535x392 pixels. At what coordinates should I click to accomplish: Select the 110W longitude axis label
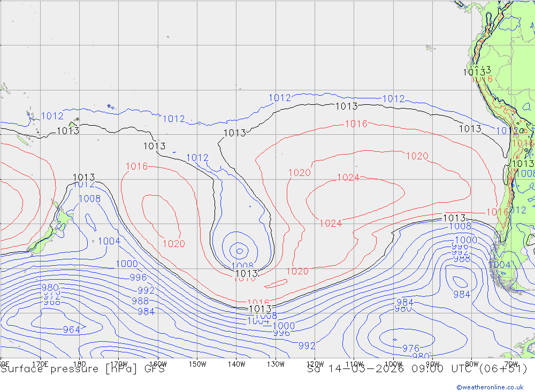point(354,364)
